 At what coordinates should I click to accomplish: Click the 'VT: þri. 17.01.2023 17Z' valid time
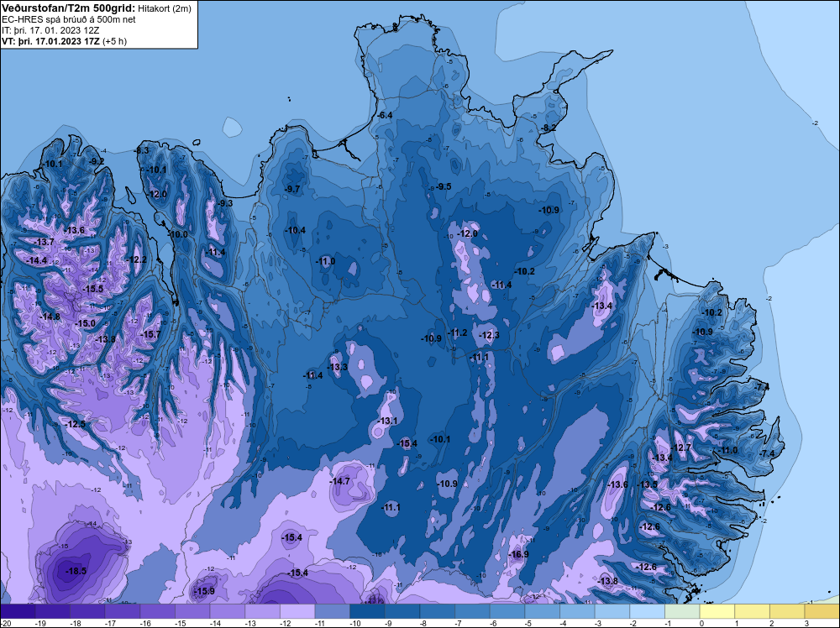coord(50,41)
